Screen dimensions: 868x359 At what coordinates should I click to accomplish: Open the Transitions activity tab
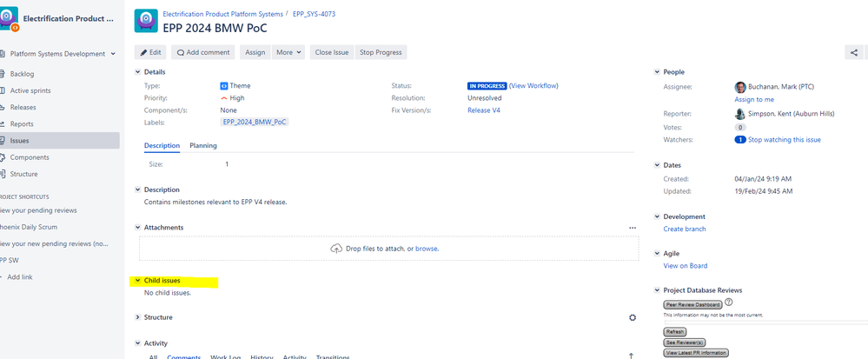click(x=333, y=356)
